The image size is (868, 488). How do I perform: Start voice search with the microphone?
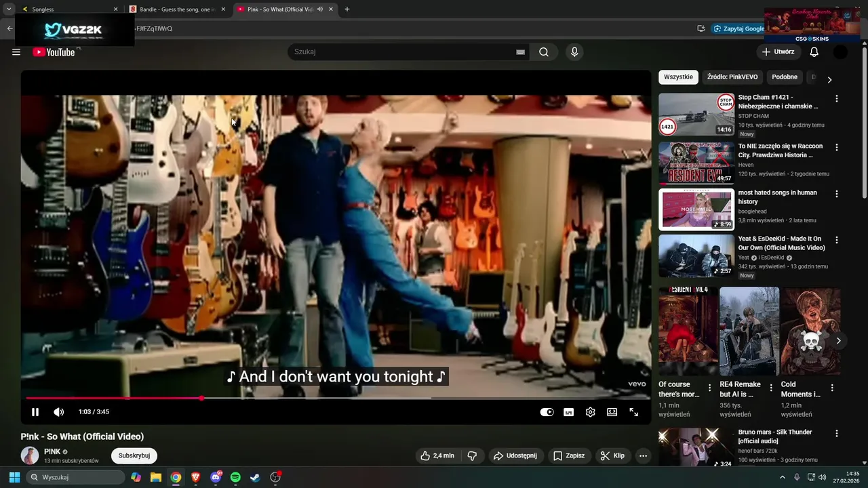pyautogui.click(x=574, y=52)
